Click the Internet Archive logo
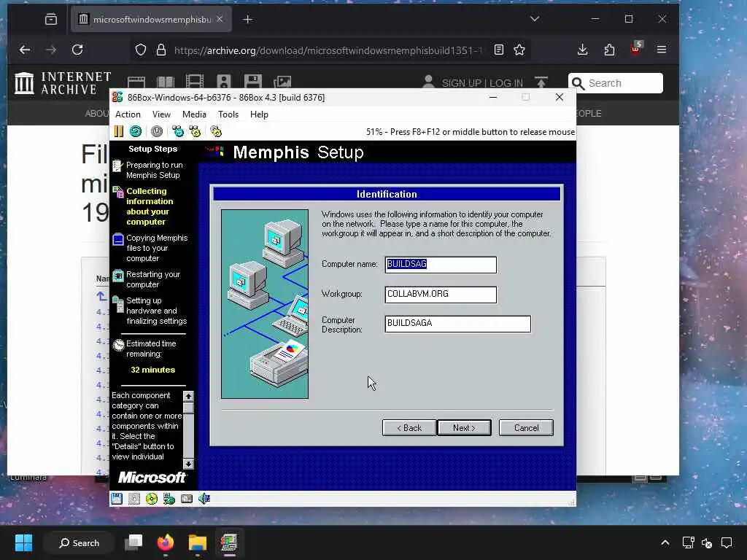The height and width of the screenshot is (560, 747). 63,83
